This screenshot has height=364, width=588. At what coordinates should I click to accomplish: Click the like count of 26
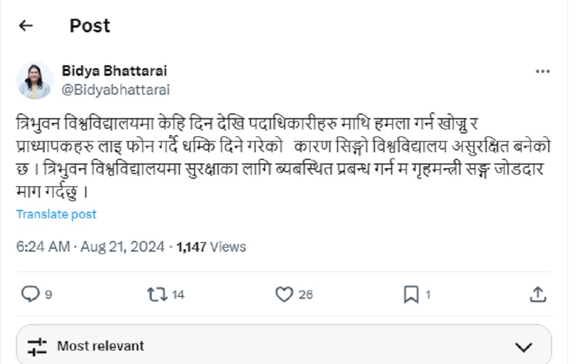click(306, 295)
